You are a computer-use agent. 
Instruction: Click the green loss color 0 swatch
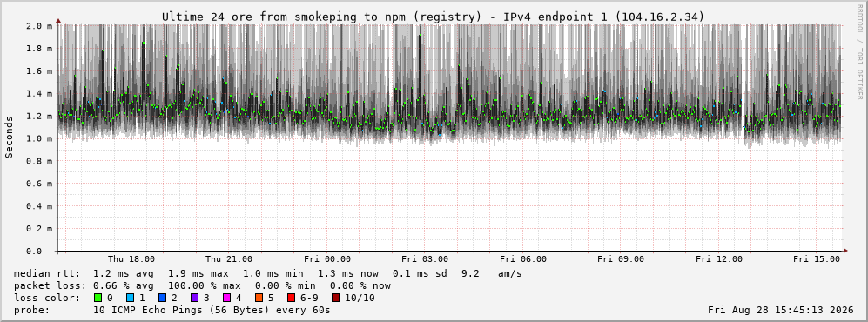pyautogui.click(x=98, y=298)
